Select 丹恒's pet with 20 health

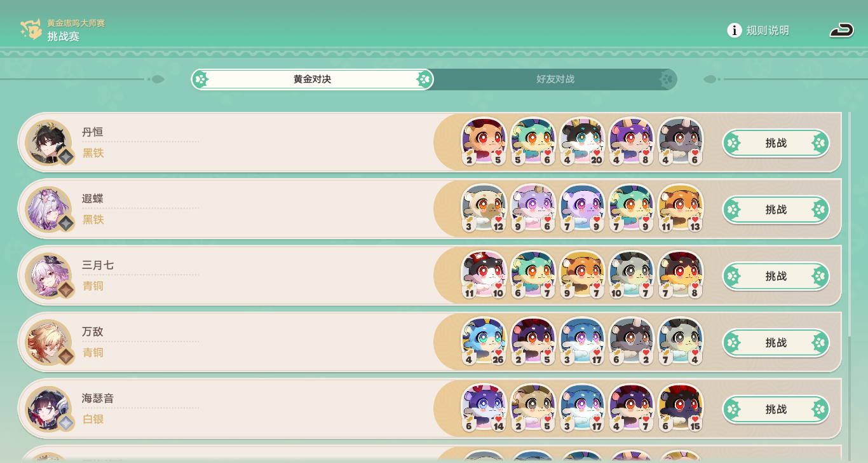click(x=582, y=141)
